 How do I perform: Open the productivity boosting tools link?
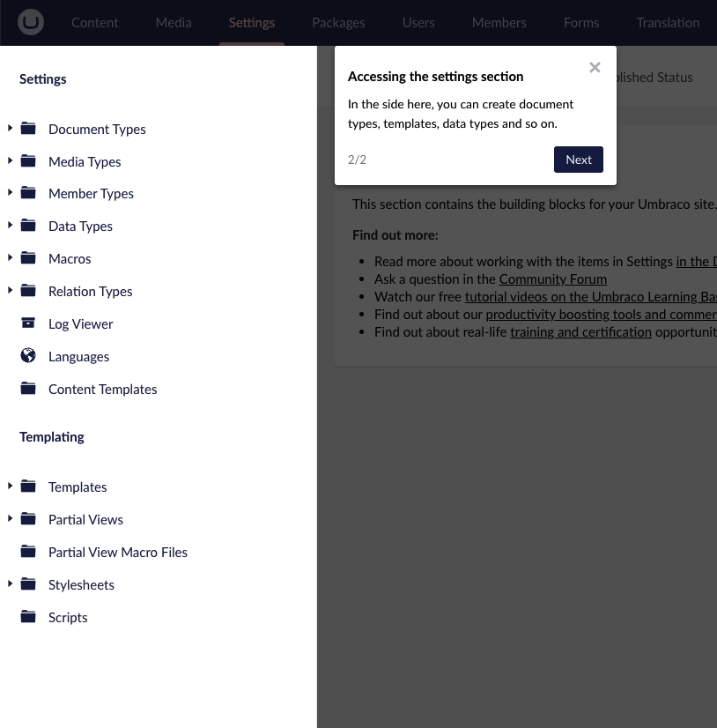coord(601,315)
